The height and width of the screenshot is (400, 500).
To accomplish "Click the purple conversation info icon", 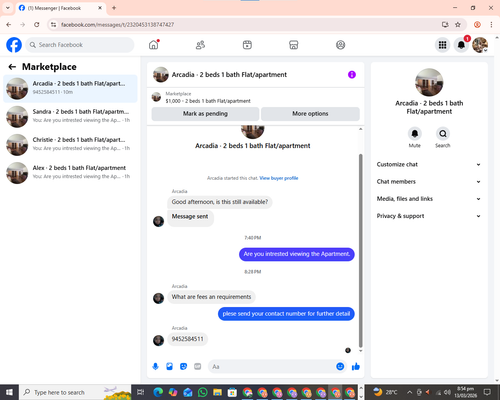I will tap(352, 75).
